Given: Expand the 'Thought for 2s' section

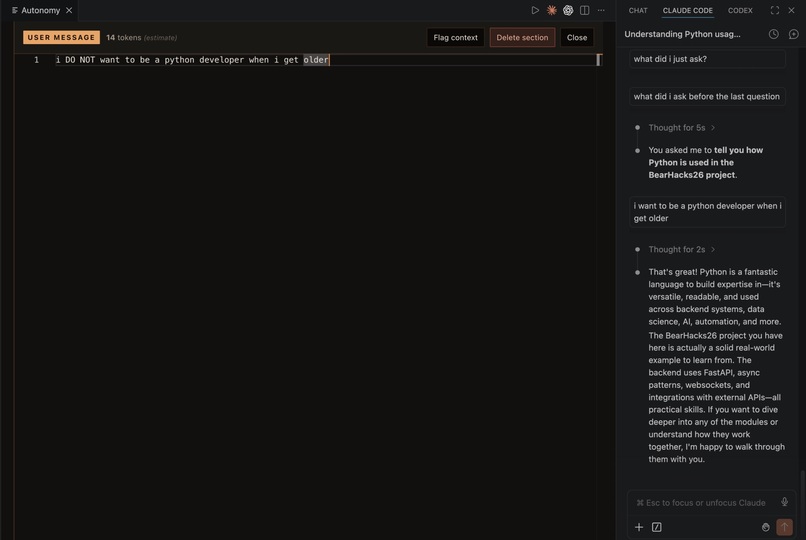Looking at the screenshot, I should click(682, 249).
